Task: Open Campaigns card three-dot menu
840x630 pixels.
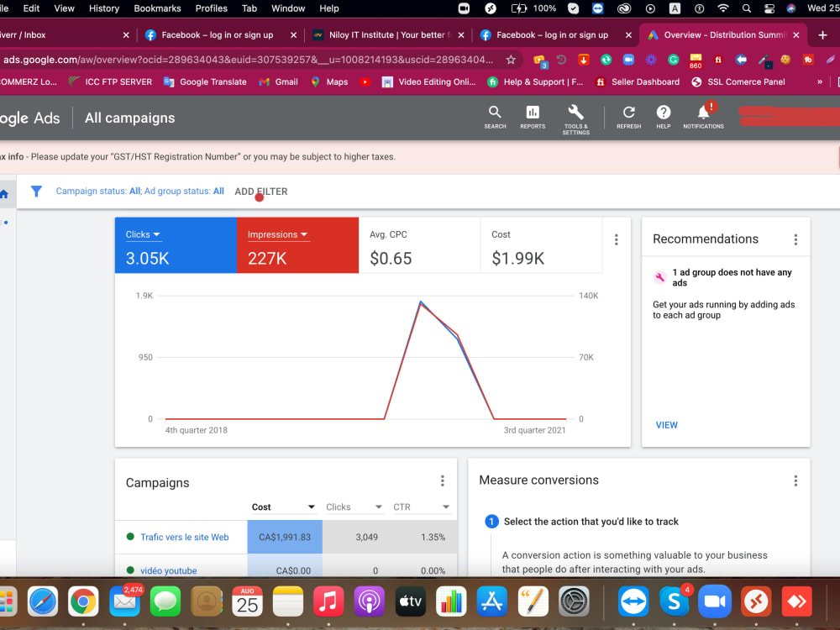Action: pos(443,480)
